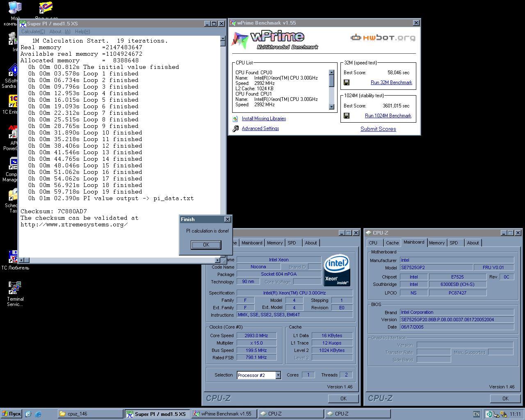Open the TC Любитель desktop icon
Image resolution: width=525 pixels, height=420 pixels.
tap(15, 260)
